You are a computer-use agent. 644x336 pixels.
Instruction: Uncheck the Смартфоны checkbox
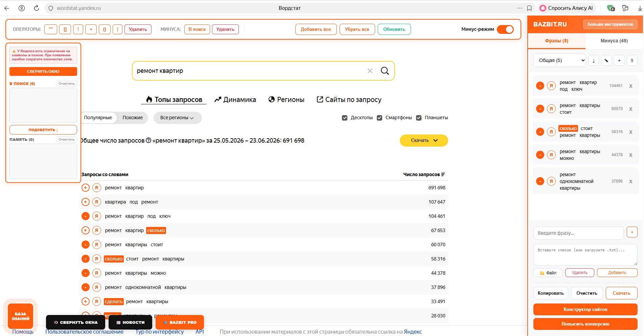pos(379,118)
